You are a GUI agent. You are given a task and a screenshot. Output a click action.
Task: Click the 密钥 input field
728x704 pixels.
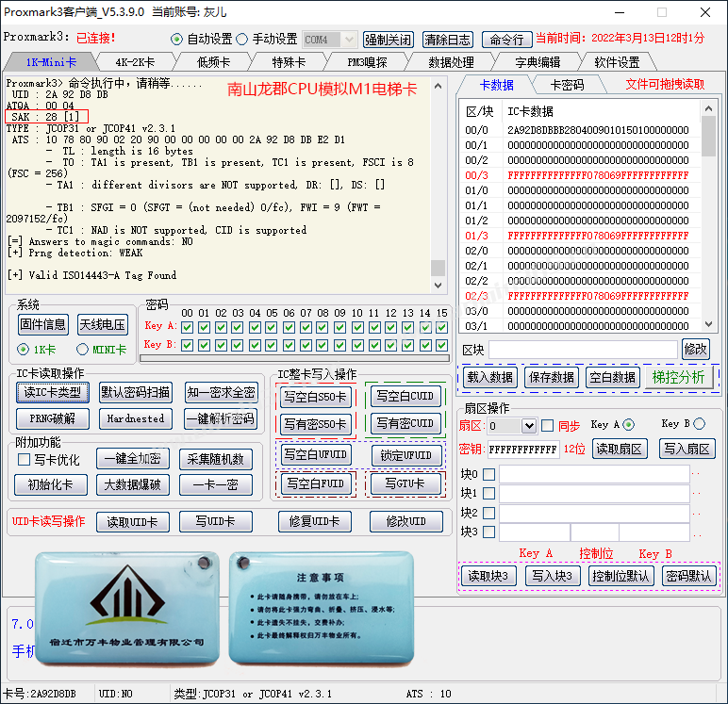(x=522, y=450)
